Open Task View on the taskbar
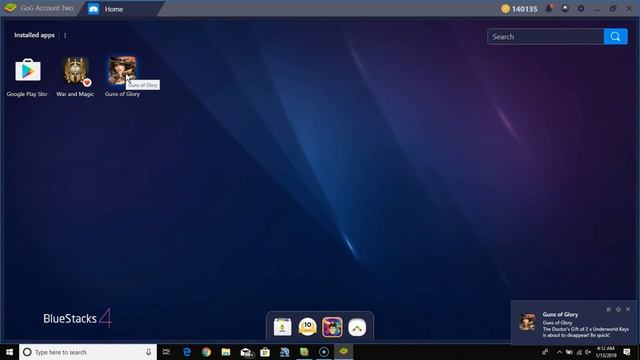This screenshot has width=640, height=360. 166,352
